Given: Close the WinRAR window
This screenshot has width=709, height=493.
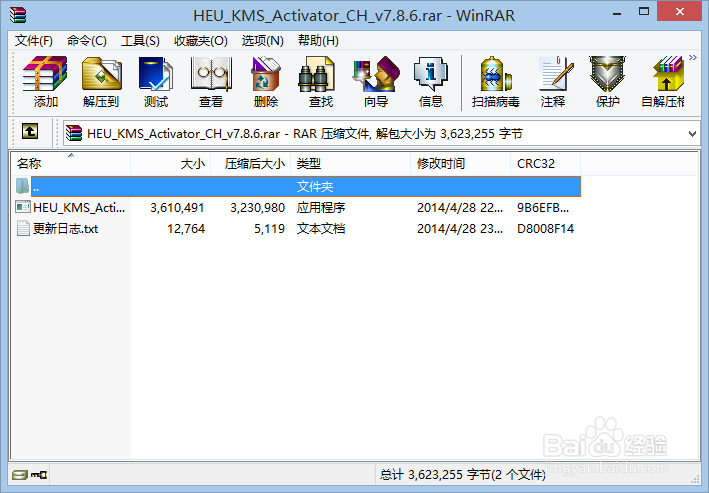Looking at the screenshot, I should [x=680, y=12].
